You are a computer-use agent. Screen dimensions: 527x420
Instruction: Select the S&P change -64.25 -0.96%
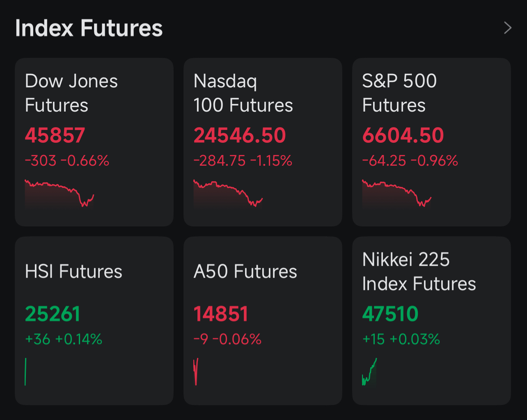pos(410,161)
